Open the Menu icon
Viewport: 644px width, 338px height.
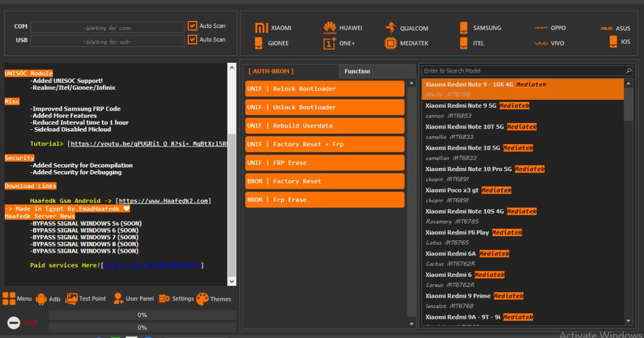click(x=17, y=299)
